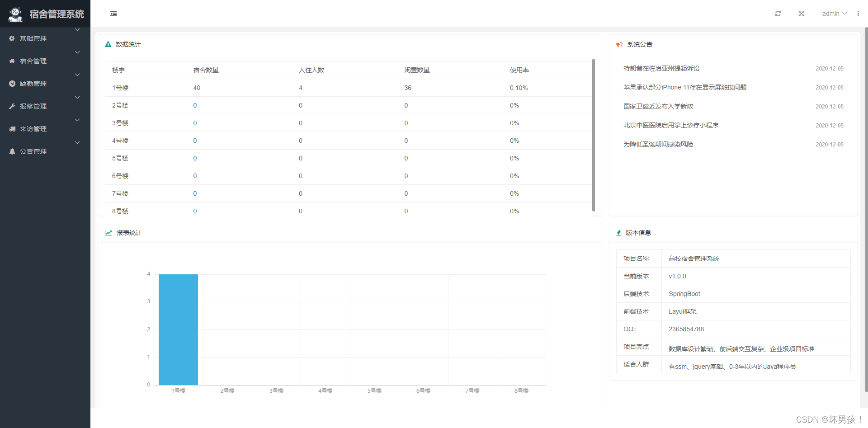868x428 pixels.
Task: Expand the 来访管理 chevron
Action: pyautogui.click(x=77, y=120)
